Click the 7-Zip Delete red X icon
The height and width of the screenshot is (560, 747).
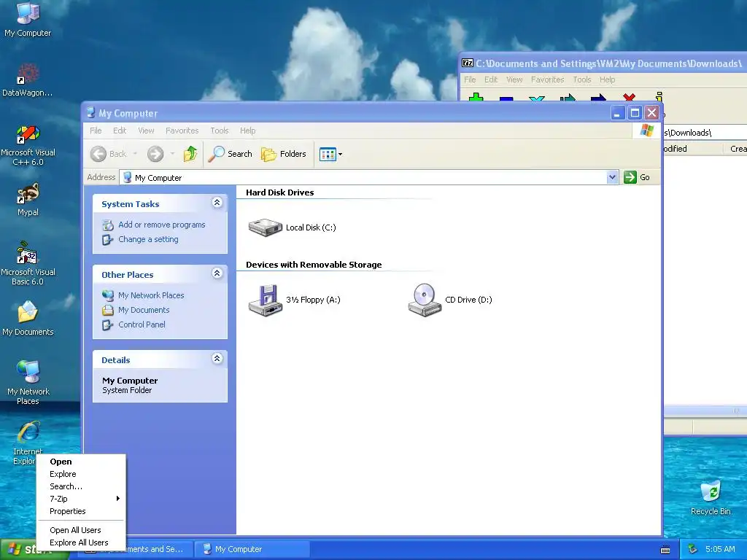[x=629, y=97]
